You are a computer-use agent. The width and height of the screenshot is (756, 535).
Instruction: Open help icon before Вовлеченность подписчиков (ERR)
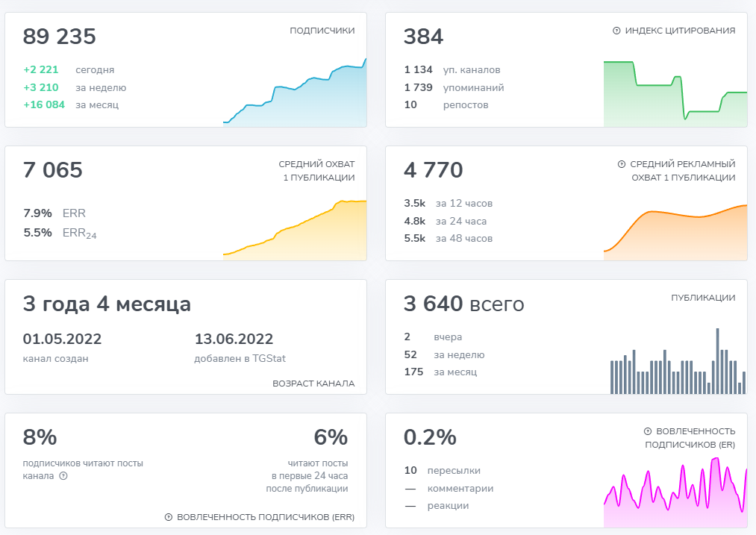[169, 516]
